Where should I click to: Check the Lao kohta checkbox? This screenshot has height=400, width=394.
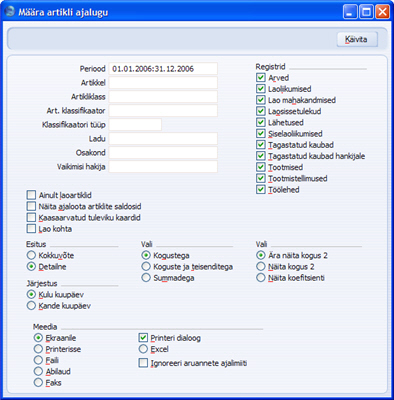(x=31, y=229)
